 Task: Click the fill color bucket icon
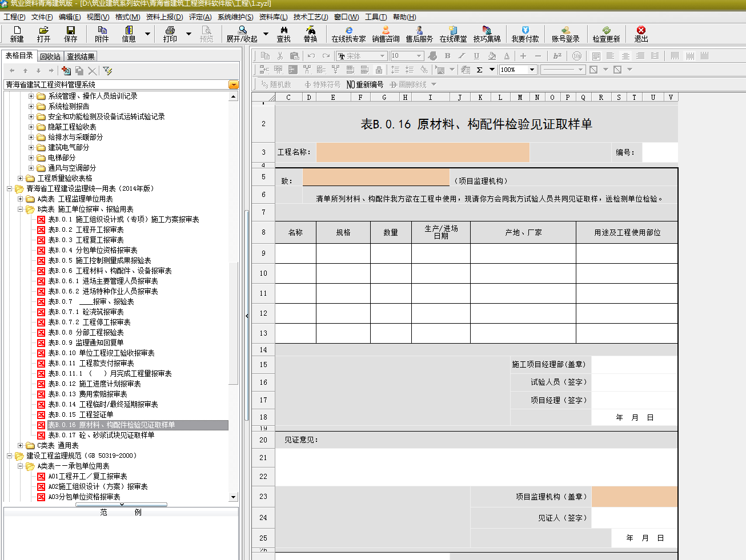point(492,56)
